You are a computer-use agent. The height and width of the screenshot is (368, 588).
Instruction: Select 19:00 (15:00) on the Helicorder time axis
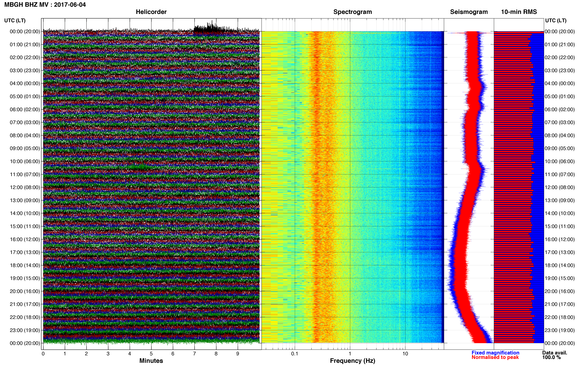[25, 278]
